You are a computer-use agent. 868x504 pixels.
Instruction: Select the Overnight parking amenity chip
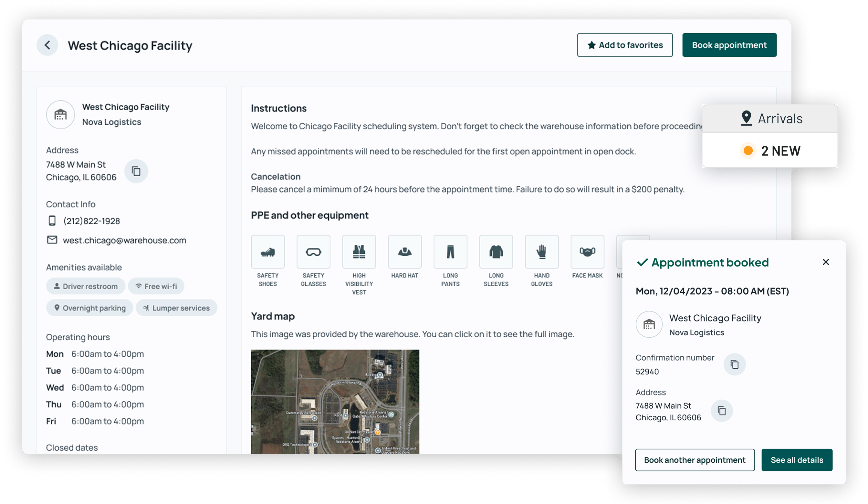(89, 308)
